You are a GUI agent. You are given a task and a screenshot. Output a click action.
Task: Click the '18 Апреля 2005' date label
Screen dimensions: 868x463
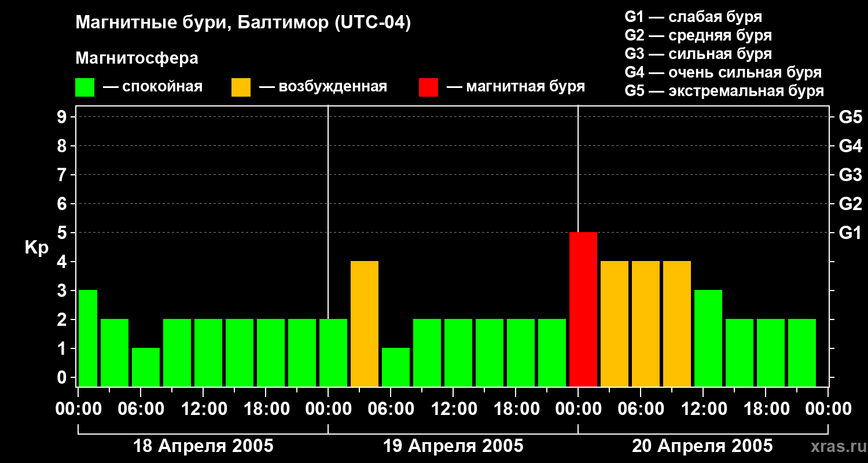click(203, 446)
